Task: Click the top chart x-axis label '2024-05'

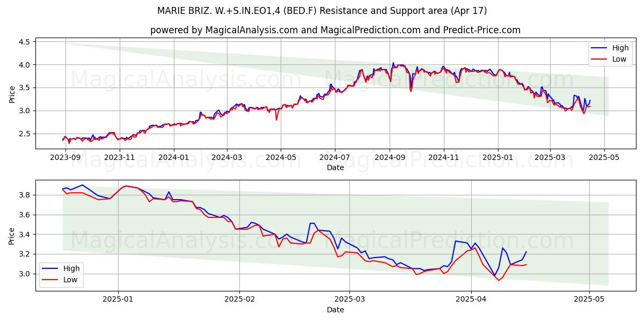Action: [x=281, y=158]
